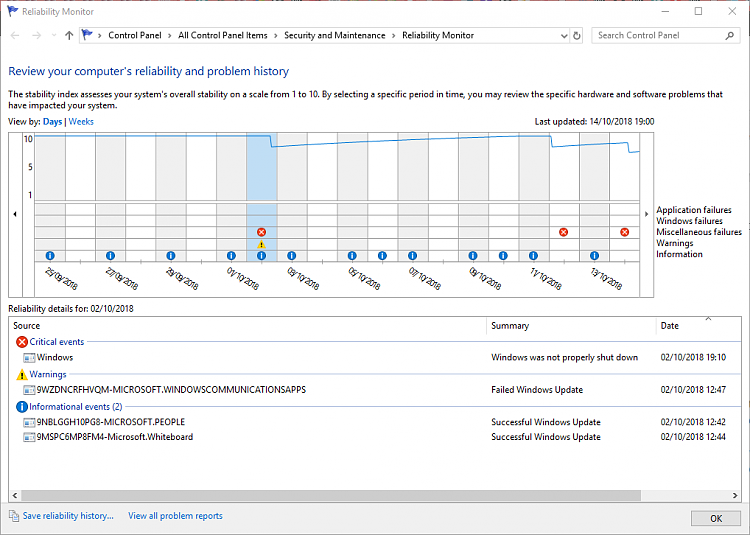This screenshot has width=750, height=535.
Task: Click icon beside WINDOWSCOMMUNICATIONSAPPS entry
Action: point(29,390)
